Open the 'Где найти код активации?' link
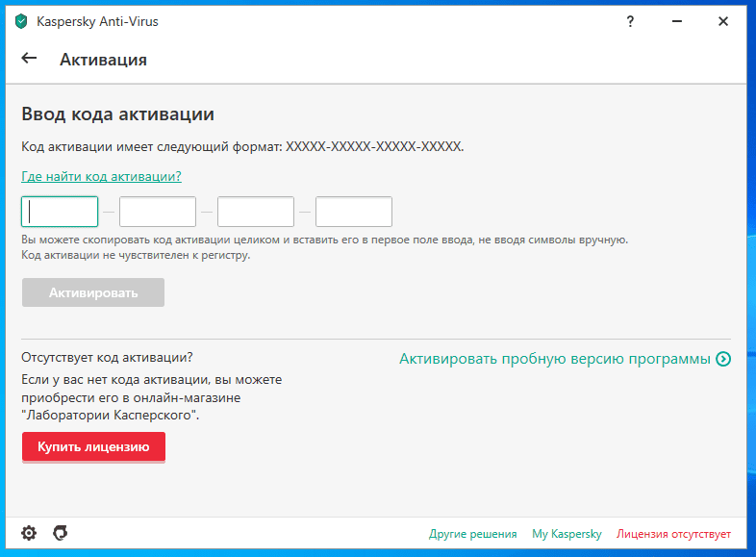This screenshot has height=557, width=756. tap(101, 176)
